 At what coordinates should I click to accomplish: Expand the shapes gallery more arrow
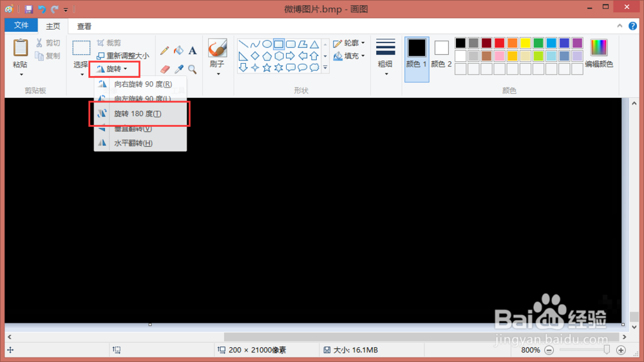click(x=325, y=68)
